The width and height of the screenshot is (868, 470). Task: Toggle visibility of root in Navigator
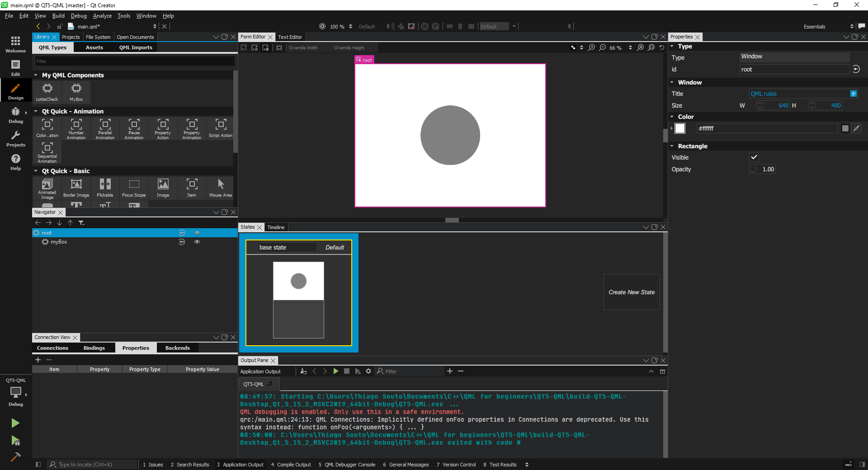pos(197,233)
